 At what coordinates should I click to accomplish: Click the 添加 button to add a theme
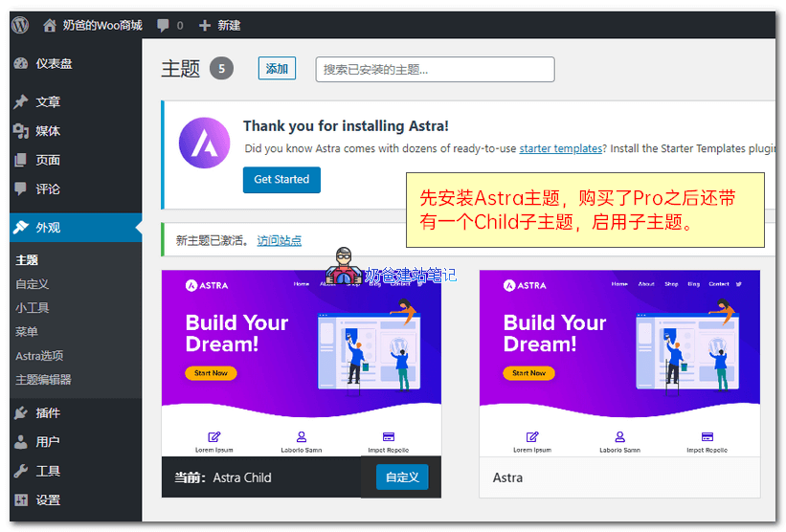point(277,69)
